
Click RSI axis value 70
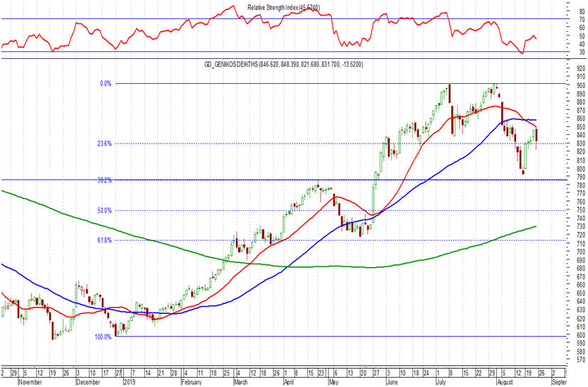tap(582, 20)
